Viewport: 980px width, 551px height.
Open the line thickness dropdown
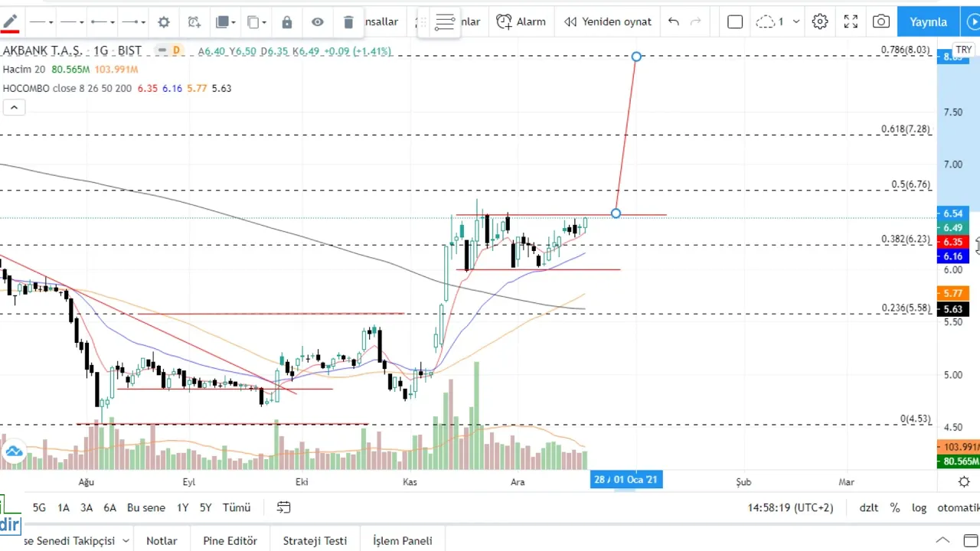72,22
